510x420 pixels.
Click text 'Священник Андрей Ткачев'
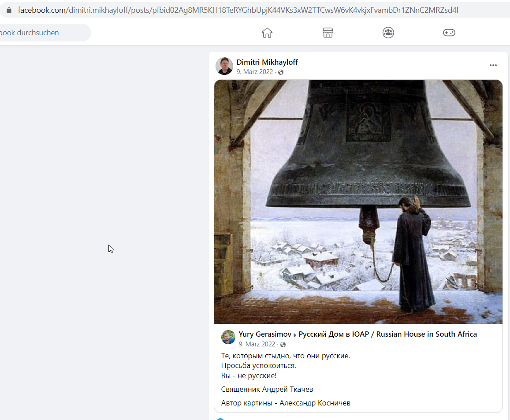click(267, 389)
